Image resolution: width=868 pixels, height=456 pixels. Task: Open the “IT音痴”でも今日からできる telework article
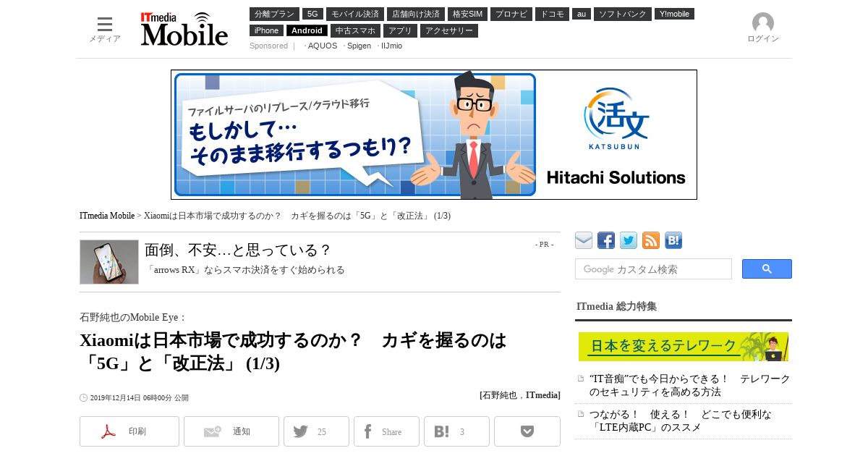690,385
